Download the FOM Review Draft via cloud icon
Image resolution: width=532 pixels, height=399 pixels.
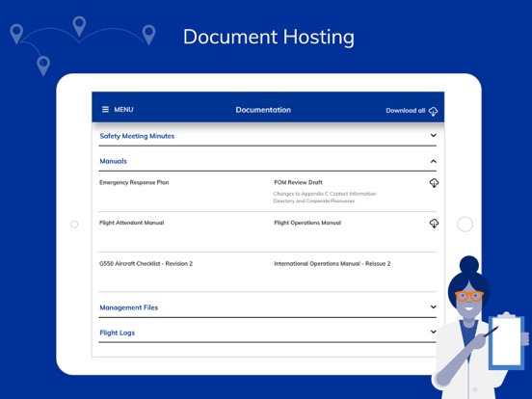point(434,183)
